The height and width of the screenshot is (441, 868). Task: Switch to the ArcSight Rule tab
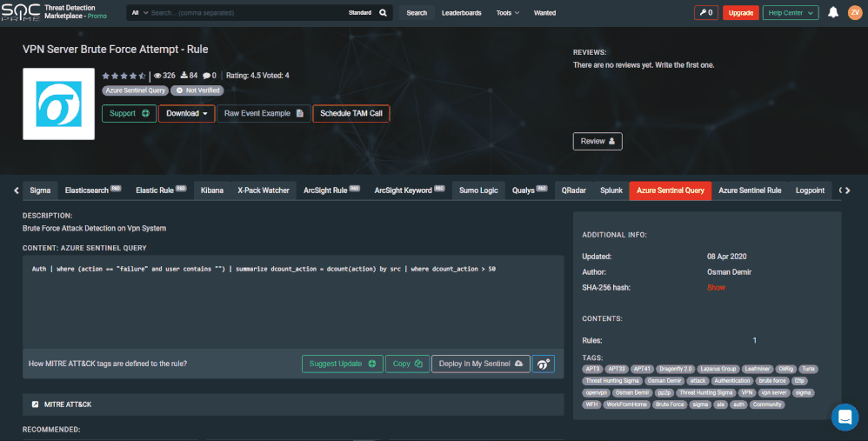(331, 190)
